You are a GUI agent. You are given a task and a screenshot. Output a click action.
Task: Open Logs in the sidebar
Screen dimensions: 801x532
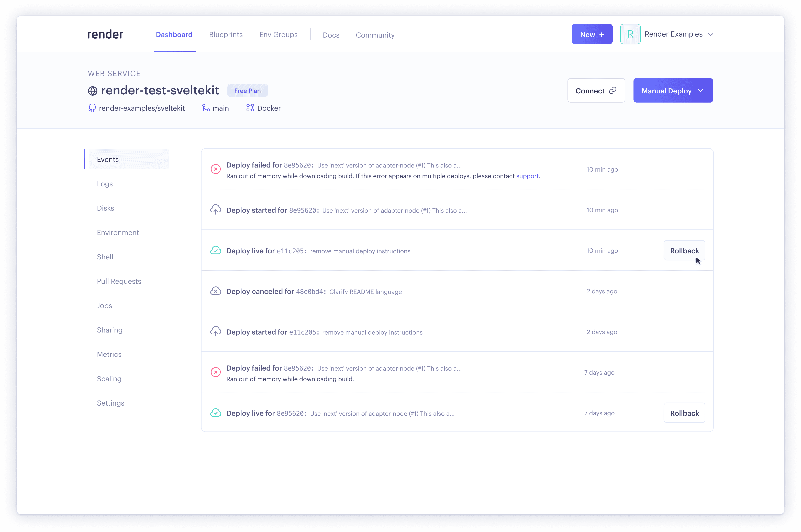(105, 184)
